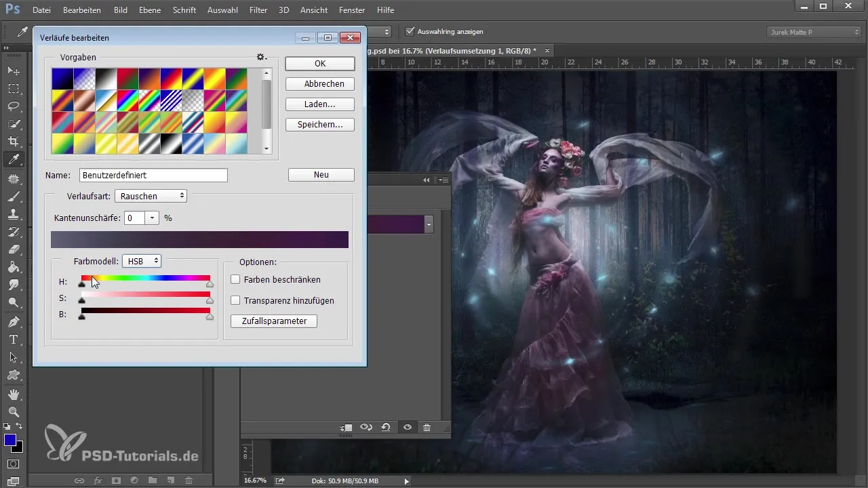Open the Ansicht menu
This screenshot has height=488, width=868.
pyautogui.click(x=313, y=10)
